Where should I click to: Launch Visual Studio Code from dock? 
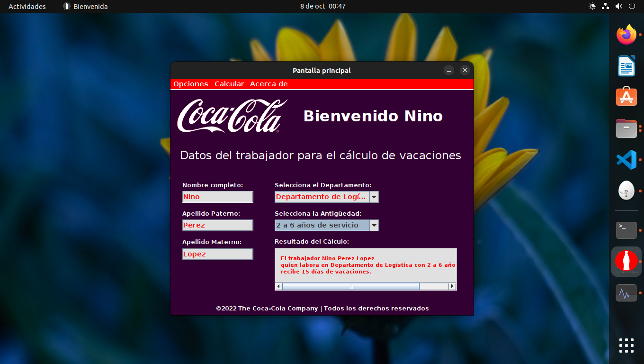tap(626, 159)
